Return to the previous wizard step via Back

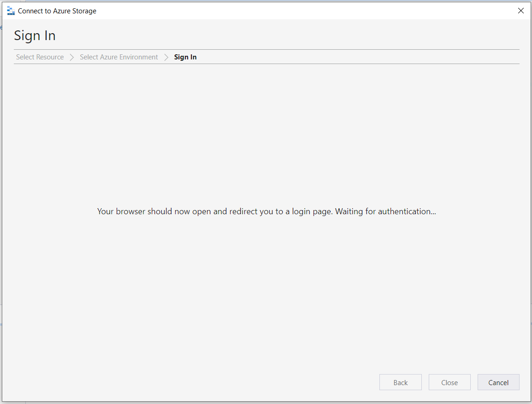click(x=400, y=382)
